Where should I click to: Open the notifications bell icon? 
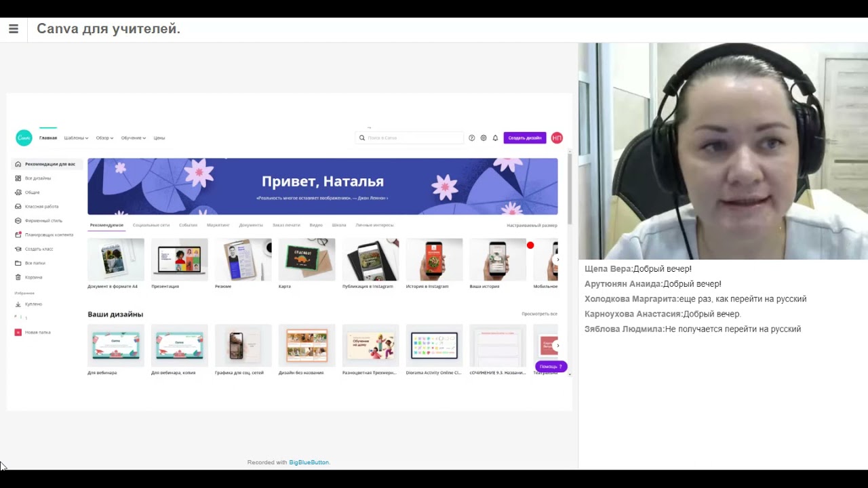[x=495, y=138]
